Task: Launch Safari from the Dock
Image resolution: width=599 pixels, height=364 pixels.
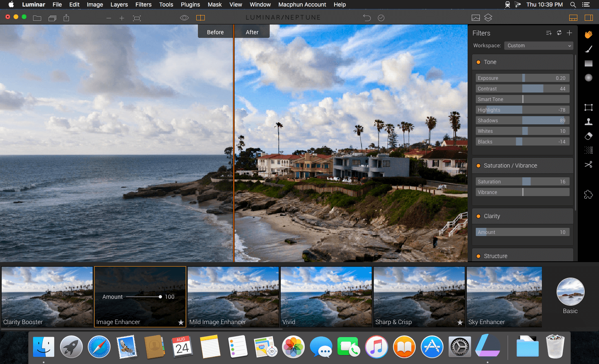Action: (99, 347)
